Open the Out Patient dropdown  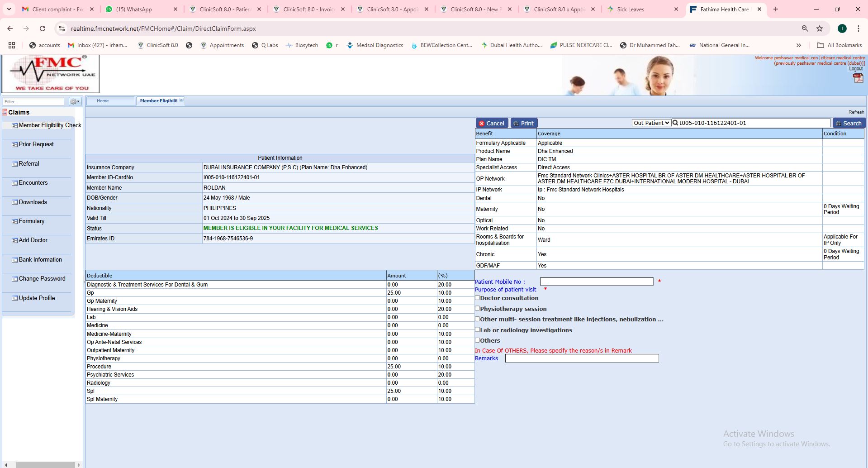pos(651,123)
